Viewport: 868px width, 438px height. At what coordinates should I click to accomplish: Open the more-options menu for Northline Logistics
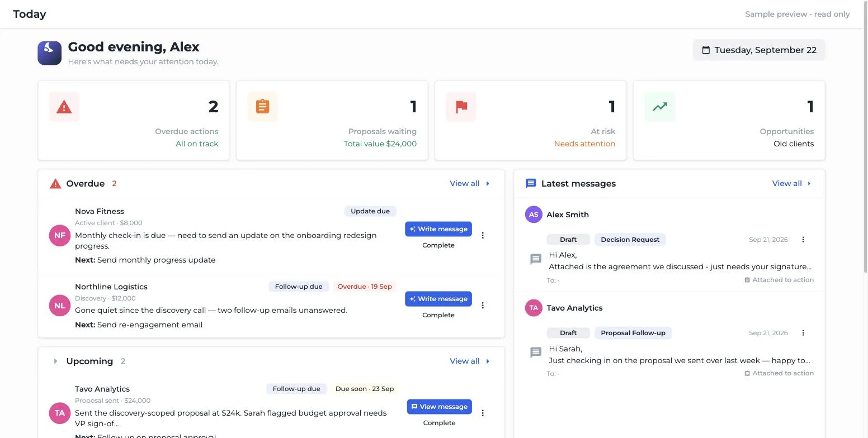click(483, 305)
